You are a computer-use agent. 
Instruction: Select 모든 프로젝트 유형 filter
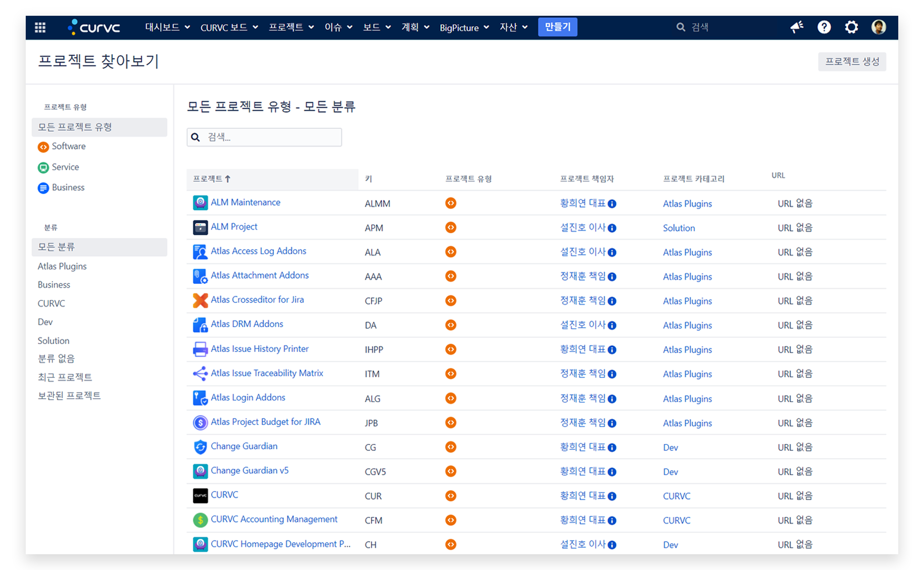99,127
